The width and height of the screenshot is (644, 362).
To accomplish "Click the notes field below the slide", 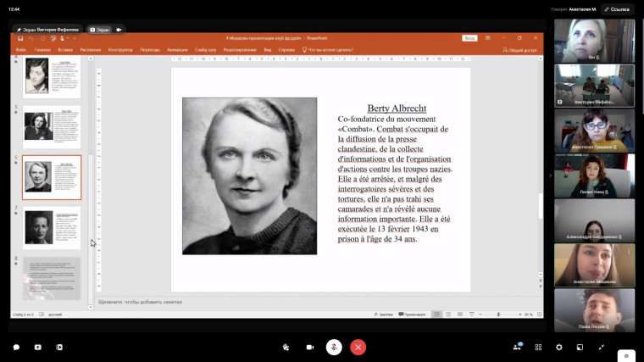I will 316,302.
